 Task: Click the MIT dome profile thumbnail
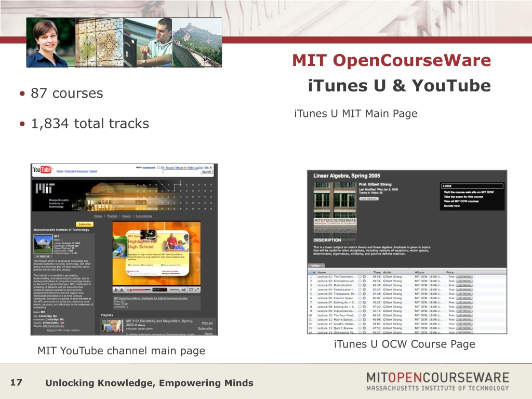[x=44, y=244]
